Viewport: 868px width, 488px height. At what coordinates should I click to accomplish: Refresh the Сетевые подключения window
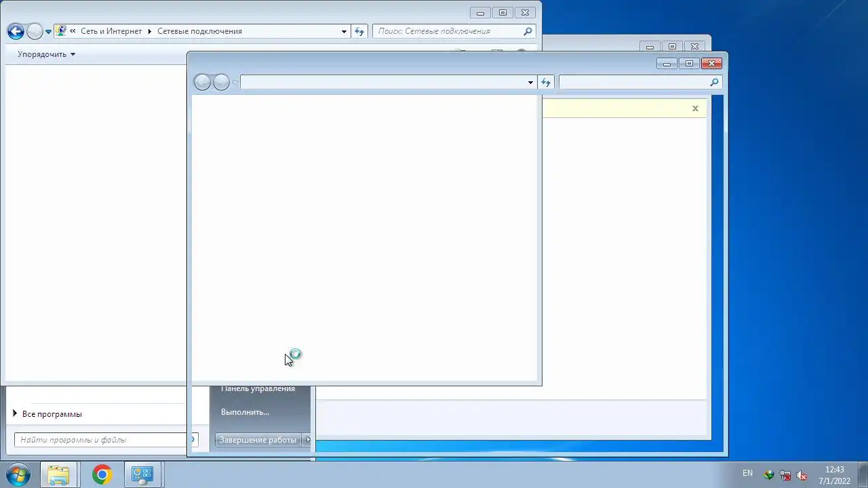pos(359,31)
